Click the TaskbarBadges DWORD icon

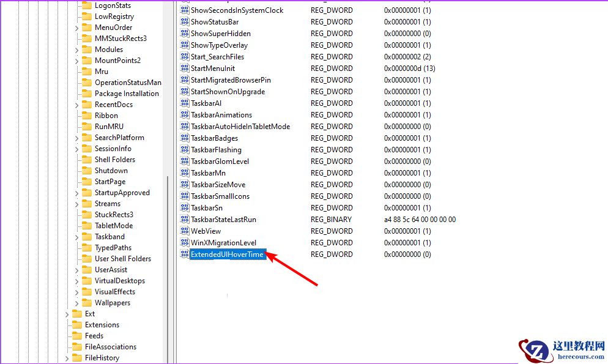185,138
